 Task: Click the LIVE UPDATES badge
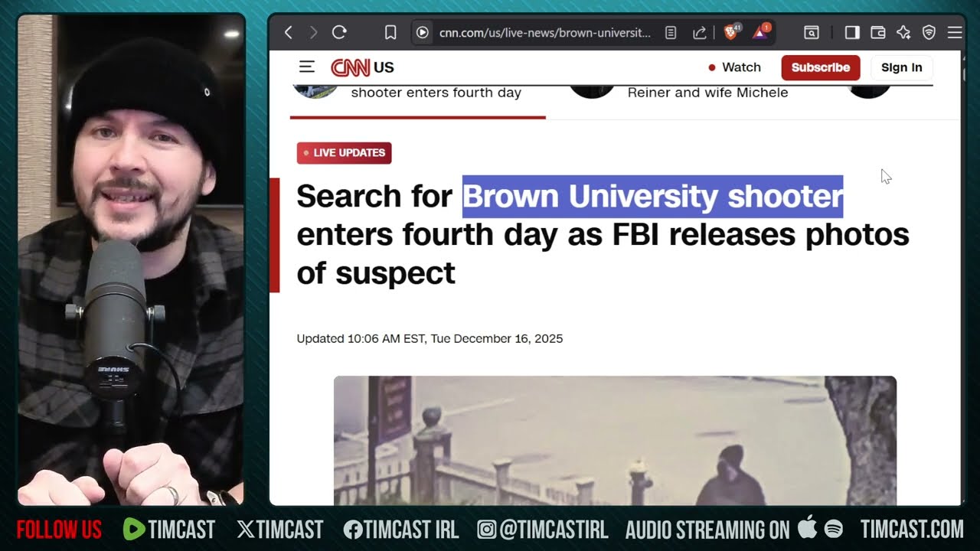coord(345,153)
